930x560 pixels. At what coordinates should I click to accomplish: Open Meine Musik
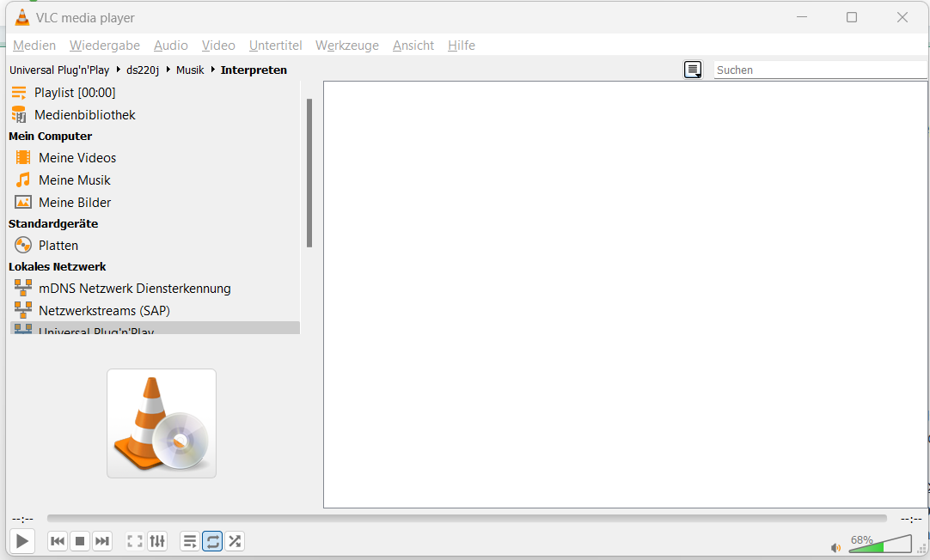tap(154, 180)
